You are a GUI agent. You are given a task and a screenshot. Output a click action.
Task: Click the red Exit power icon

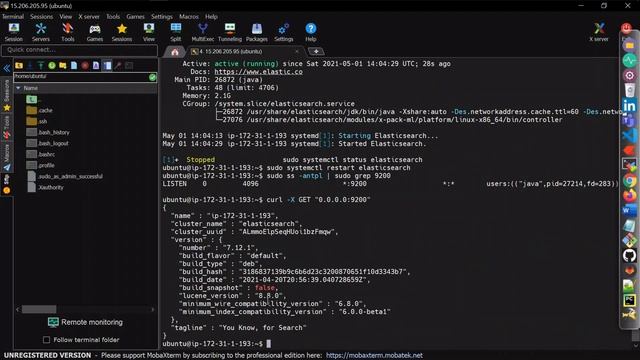point(626,28)
